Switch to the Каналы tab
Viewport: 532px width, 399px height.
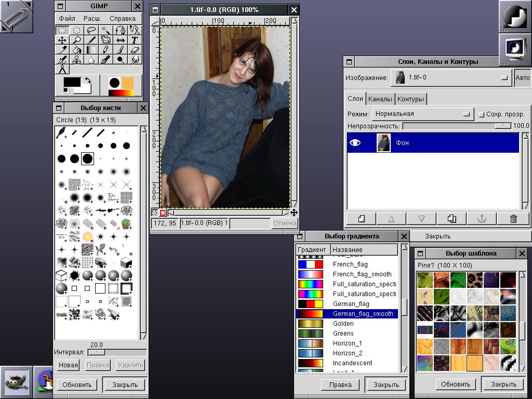[380, 99]
